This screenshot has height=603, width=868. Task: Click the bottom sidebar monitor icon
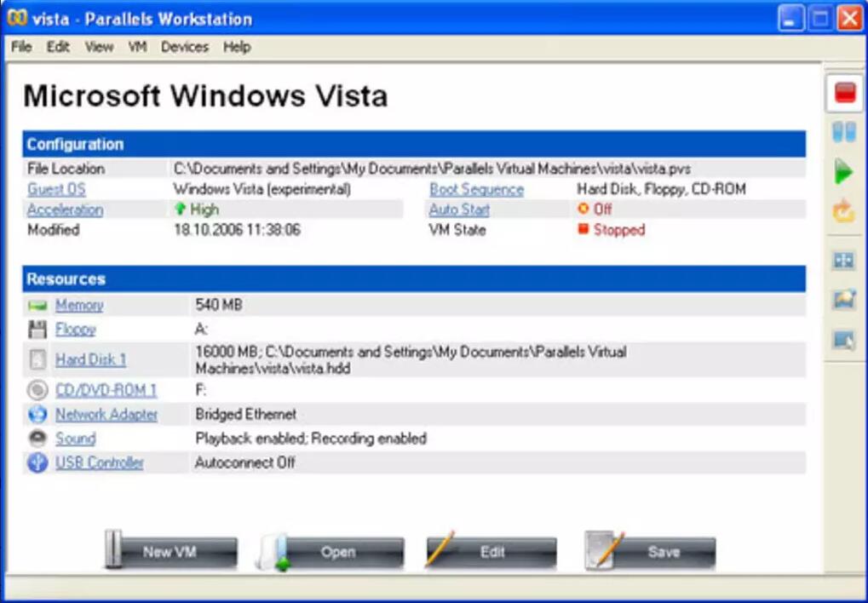(x=843, y=341)
